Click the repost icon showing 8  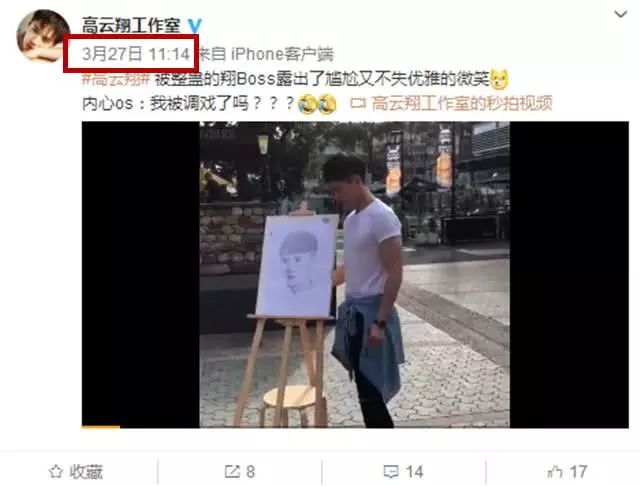tap(233, 472)
